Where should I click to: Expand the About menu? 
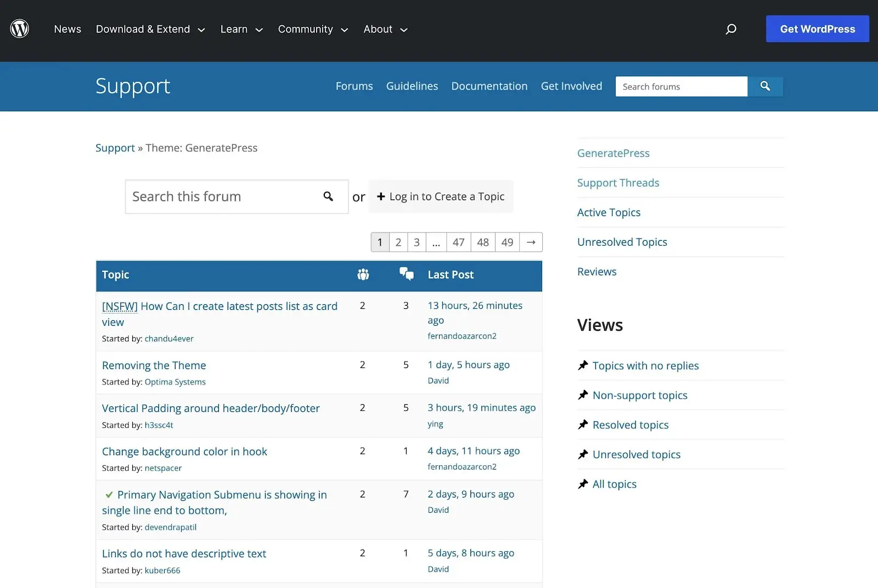[x=385, y=29]
